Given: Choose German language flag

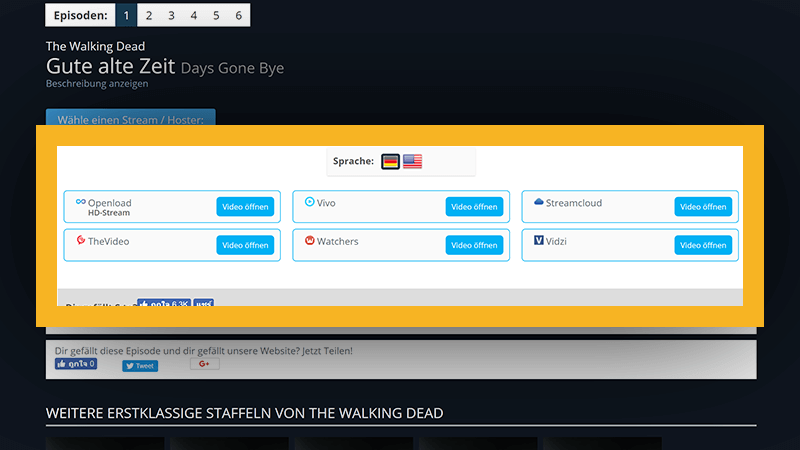Looking at the screenshot, I should [x=390, y=161].
